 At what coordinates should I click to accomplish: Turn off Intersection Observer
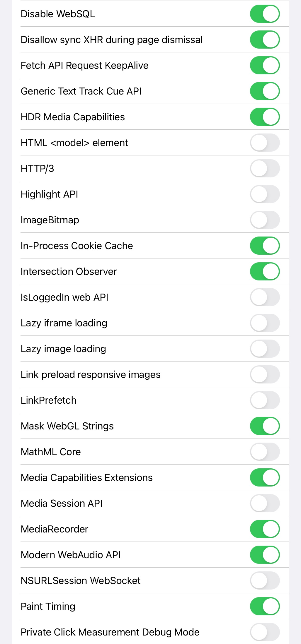pyautogui.click(x=265, y=271)
